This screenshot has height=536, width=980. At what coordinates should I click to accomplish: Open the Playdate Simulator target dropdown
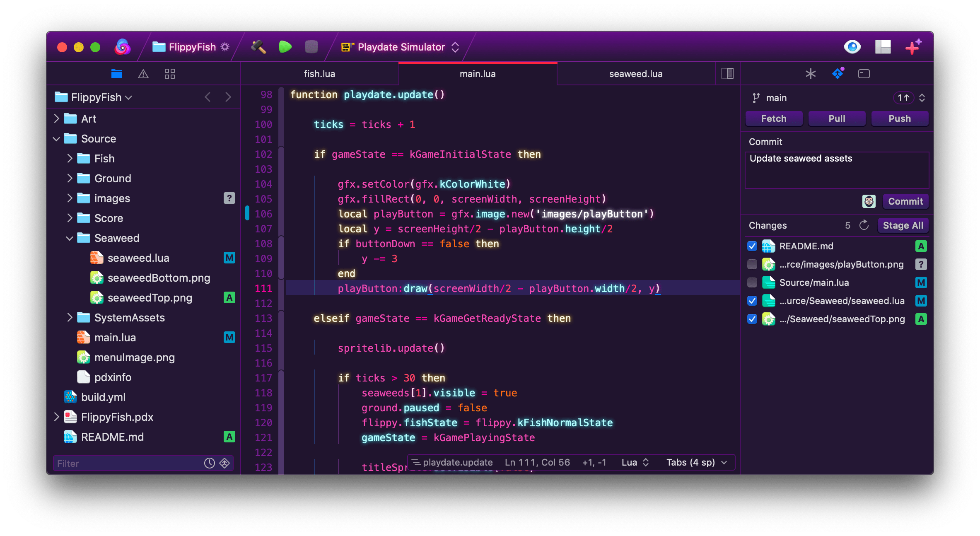click(400, 47)
